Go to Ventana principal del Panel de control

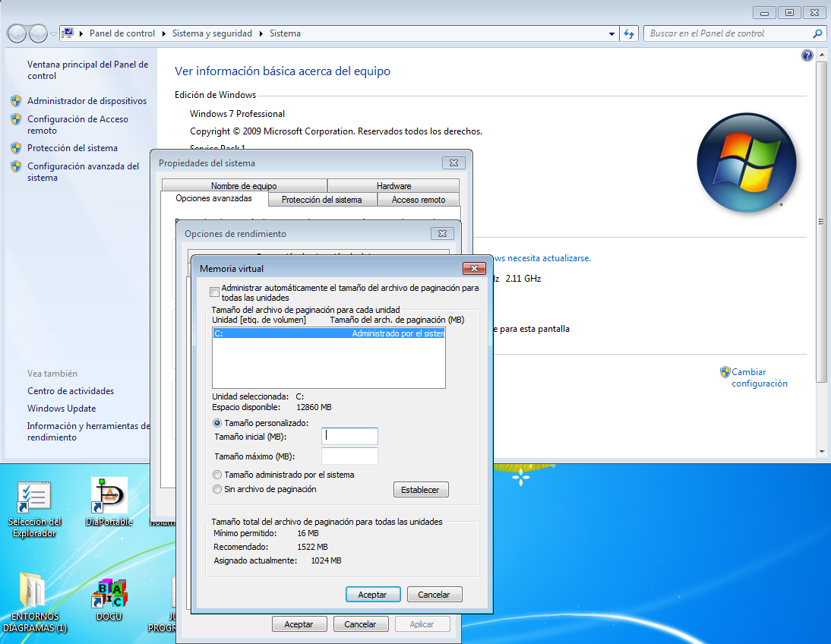pyautogui.click(x=88, y=70)
